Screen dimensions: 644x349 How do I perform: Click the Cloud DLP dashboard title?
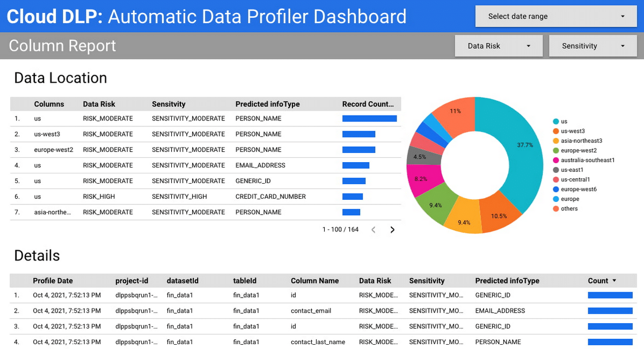pyautogui.click(x=207, y=17)
